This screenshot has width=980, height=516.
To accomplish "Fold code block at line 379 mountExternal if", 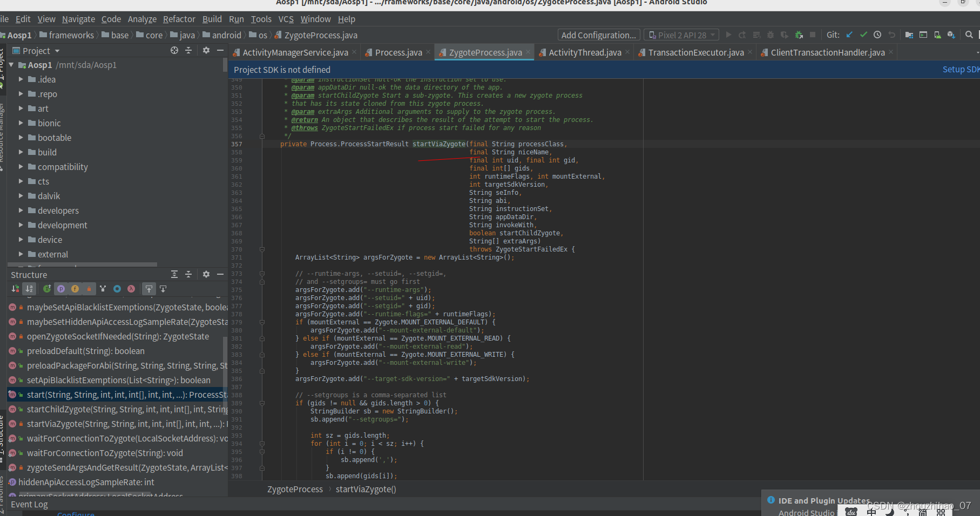I will tap(262, 322).
